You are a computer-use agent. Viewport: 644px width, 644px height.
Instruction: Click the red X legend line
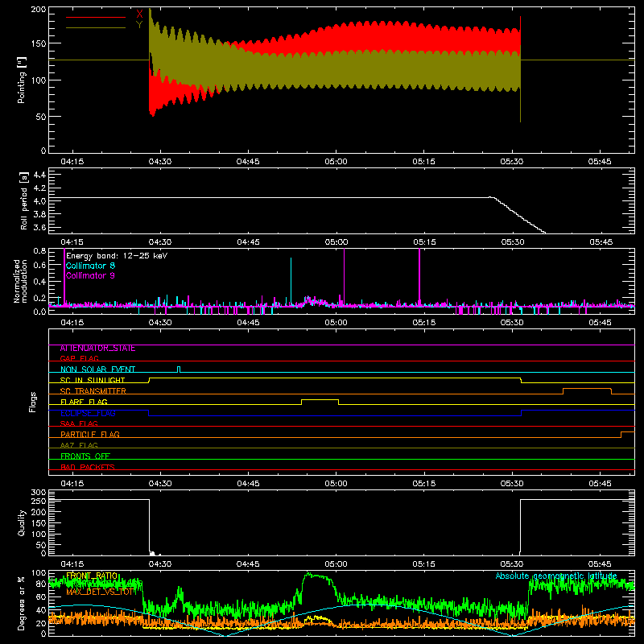pos(96,17)
